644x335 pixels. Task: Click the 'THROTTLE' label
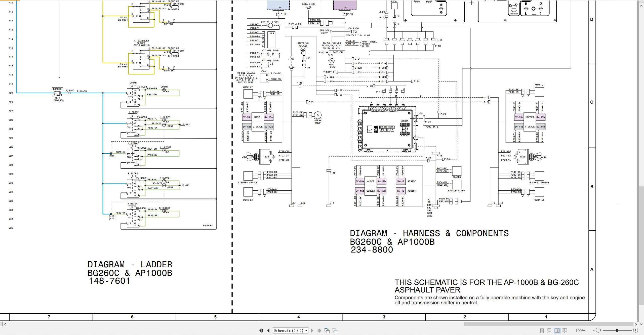click(x=329, y=72)
